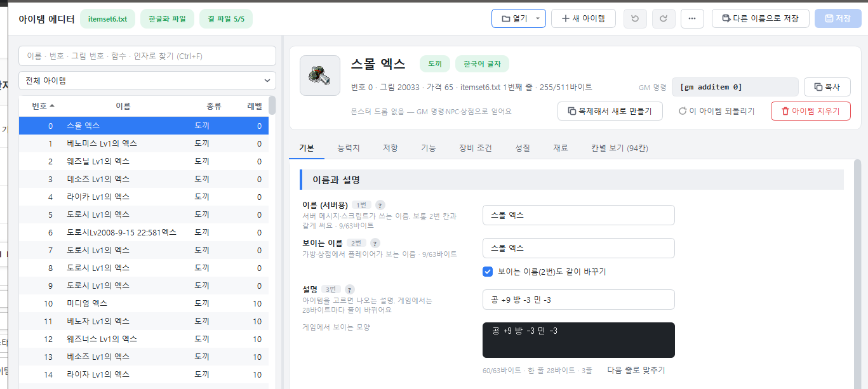This screenshot has height=389, width=868.
Task: Open the 장비 조건 tab
Action: (476, 148)
